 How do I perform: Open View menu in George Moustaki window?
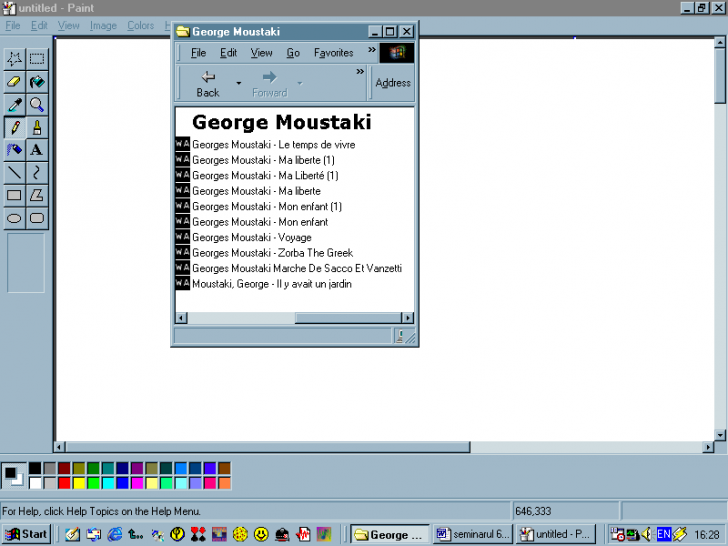pyautogui.click(x=261, y=53)
